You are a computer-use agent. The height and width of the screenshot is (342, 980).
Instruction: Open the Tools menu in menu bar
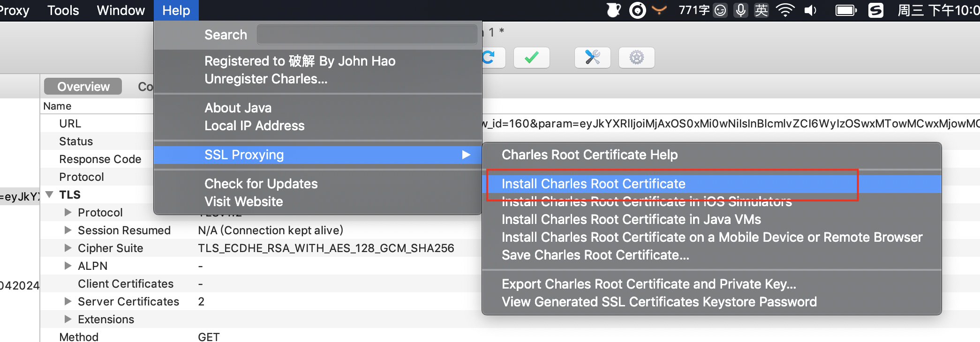63,10
